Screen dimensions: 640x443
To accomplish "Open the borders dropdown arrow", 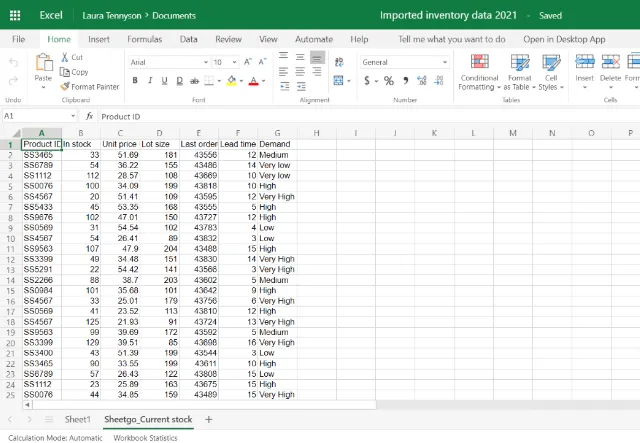I will [219, 81].
